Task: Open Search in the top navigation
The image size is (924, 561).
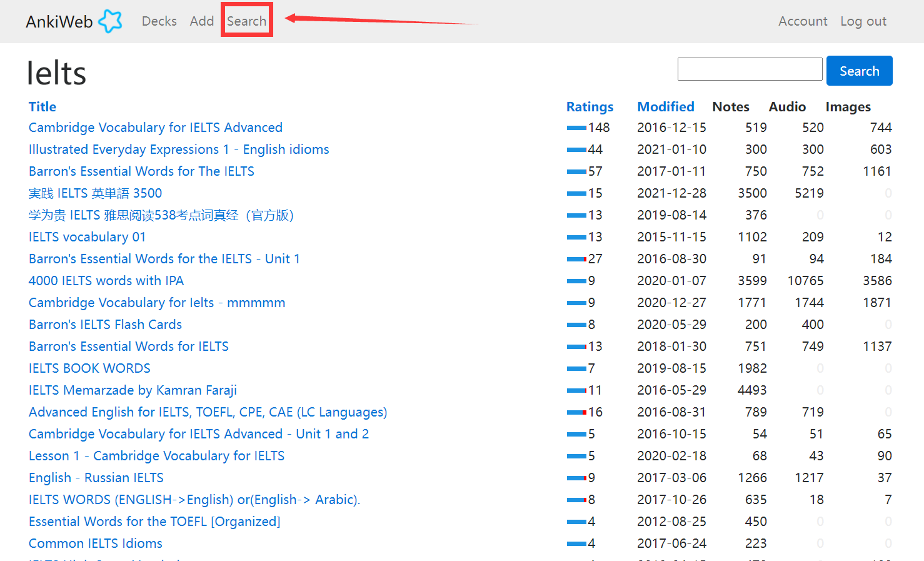Action: coord(246,21)
